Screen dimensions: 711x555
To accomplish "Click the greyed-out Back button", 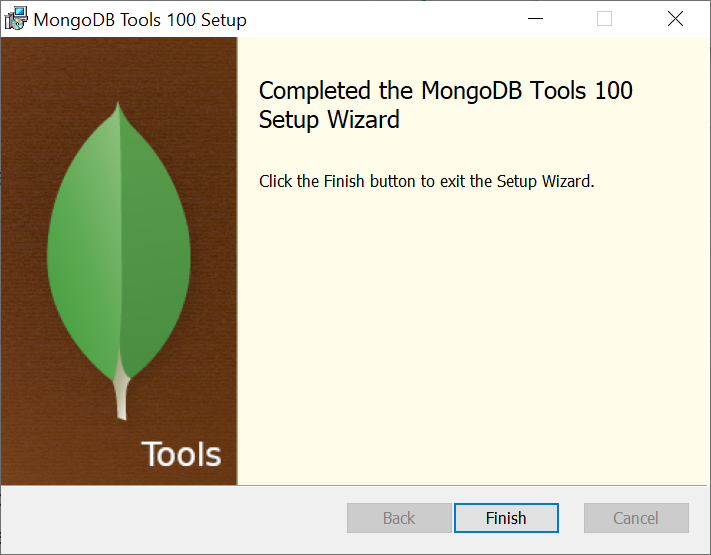I will (399, 518).
